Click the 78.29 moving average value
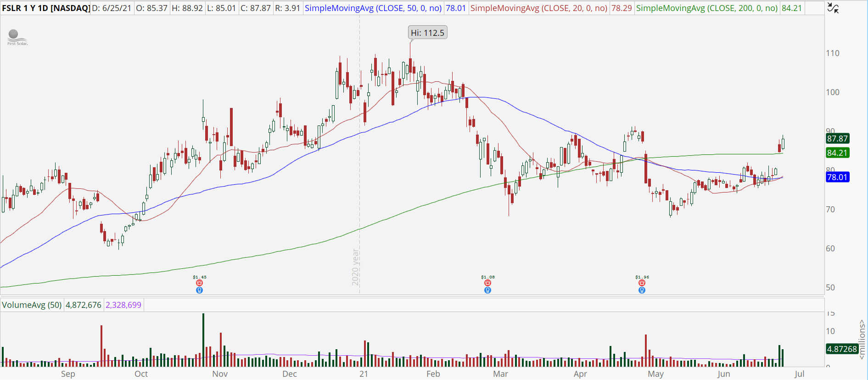This screenshot has width=868, height=380. click(622, 8)
